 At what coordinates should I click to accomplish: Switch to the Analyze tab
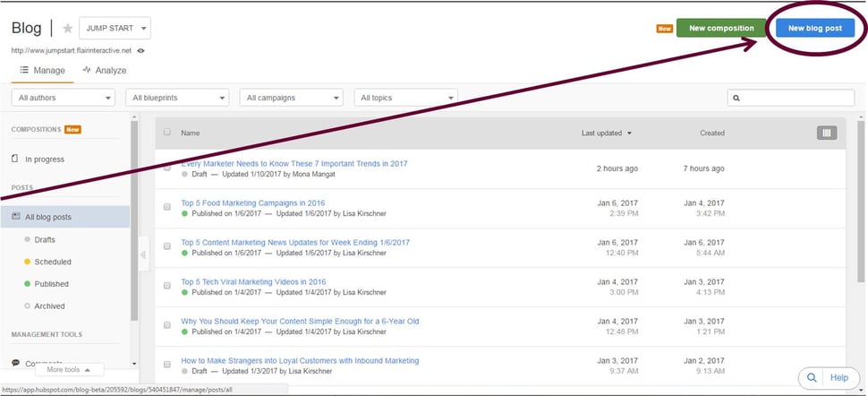coord(104,70)
